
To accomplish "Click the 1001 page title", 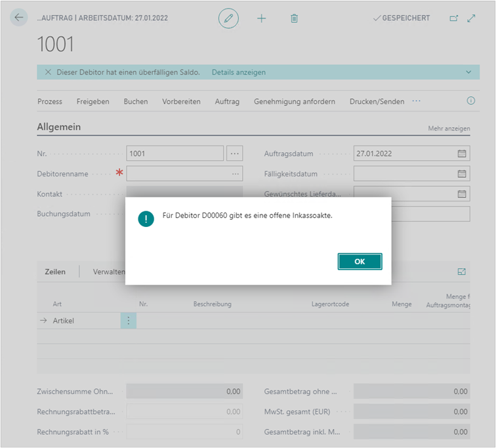I will pyautogui.click(x=56, y=44).
